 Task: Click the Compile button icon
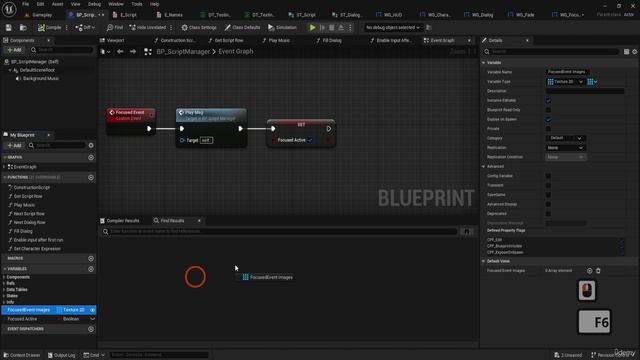pos(49,27)
